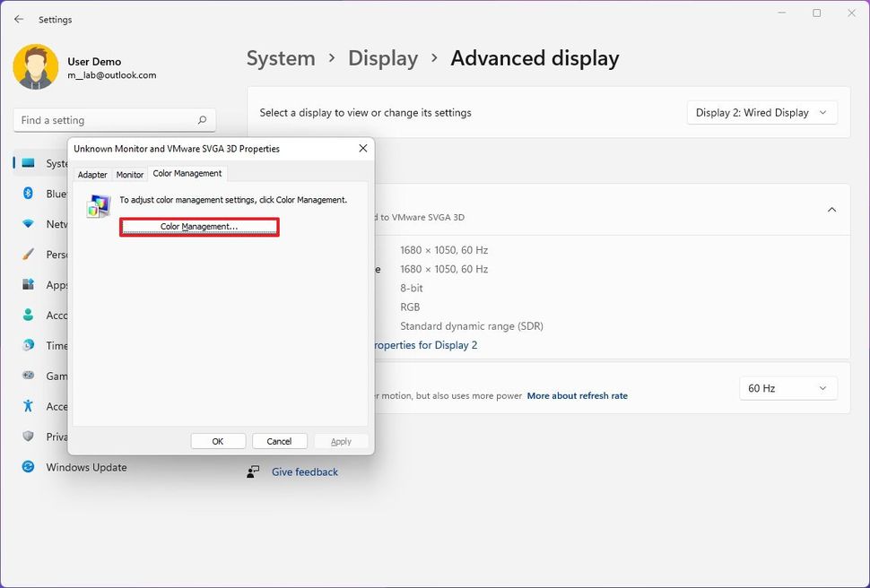Click the Find a setting search box
870x588 pixels.
coord(106,120)
